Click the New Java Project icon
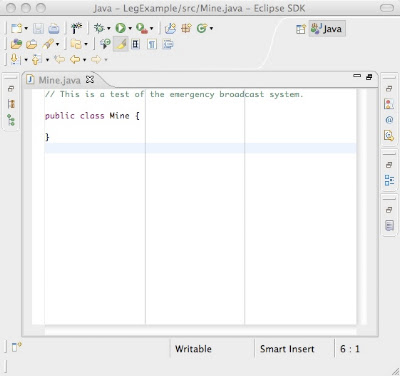Viewport: 400px width, 376px height. (x=170, y=28)
